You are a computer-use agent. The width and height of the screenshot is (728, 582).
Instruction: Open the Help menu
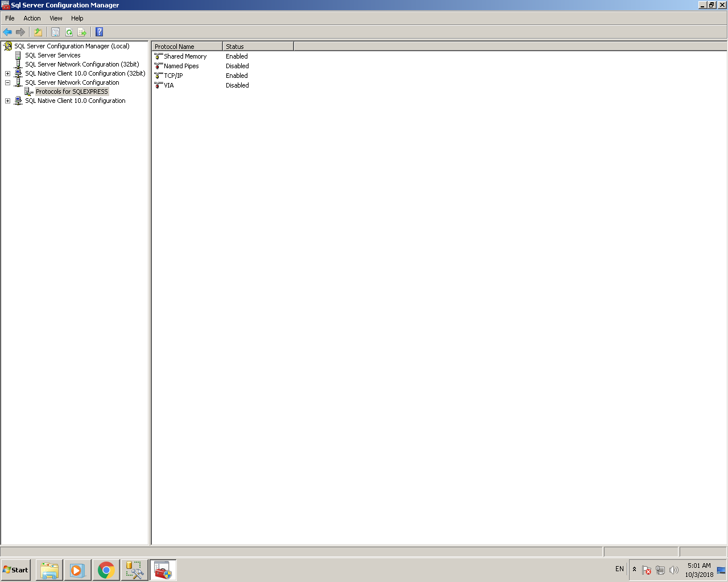(77, 18)
